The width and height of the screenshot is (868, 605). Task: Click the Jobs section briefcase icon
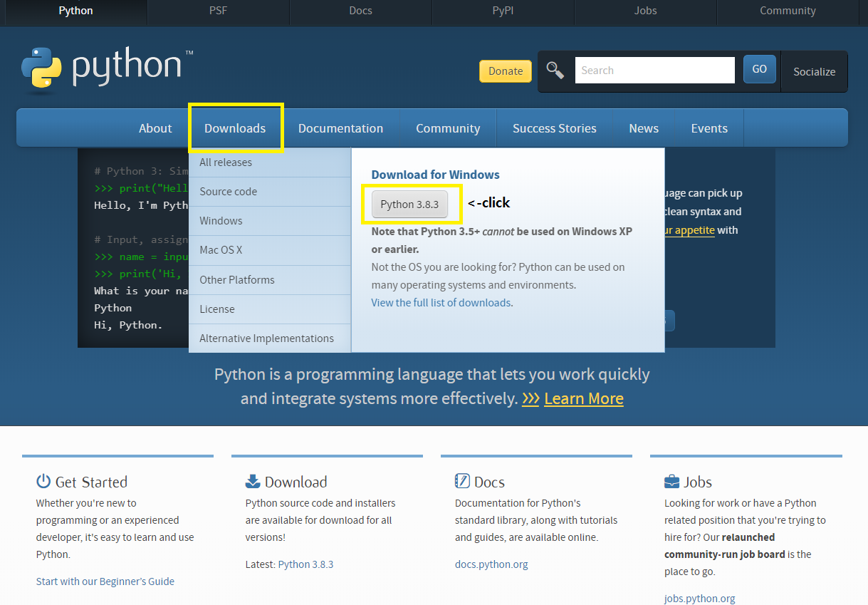671,482
